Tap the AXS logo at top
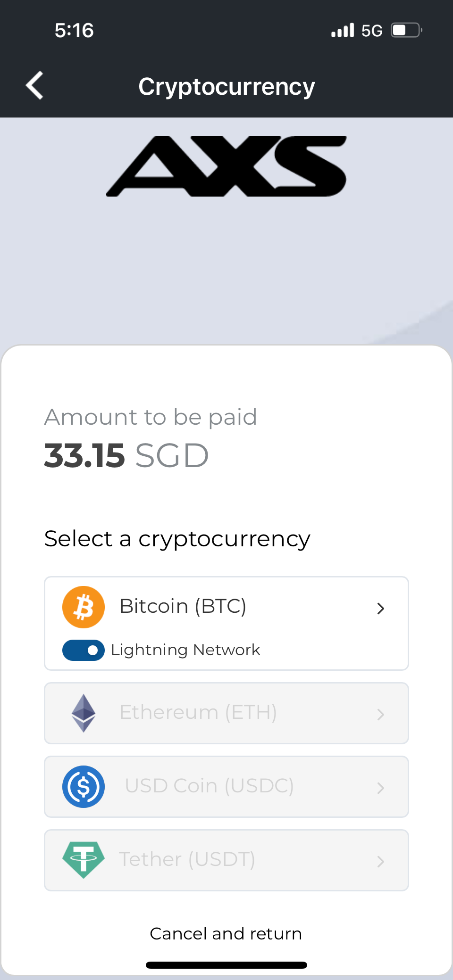This screenshot has height=980, width=453. [226, 166]
